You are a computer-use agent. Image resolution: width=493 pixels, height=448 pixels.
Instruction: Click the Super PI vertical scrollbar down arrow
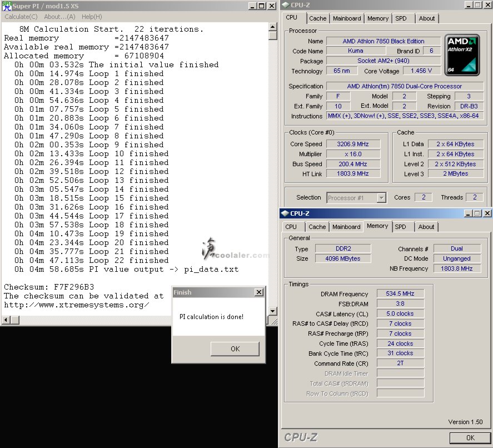(x=272, y=311)
